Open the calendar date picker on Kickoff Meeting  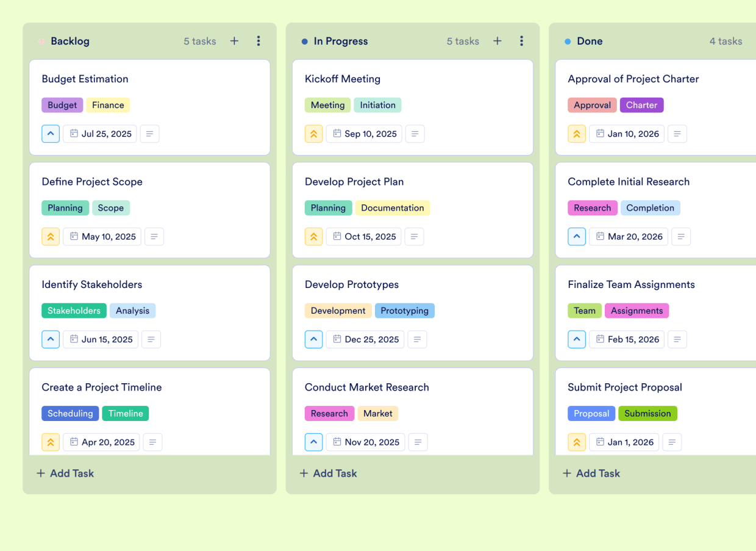(x=364, y=134)
